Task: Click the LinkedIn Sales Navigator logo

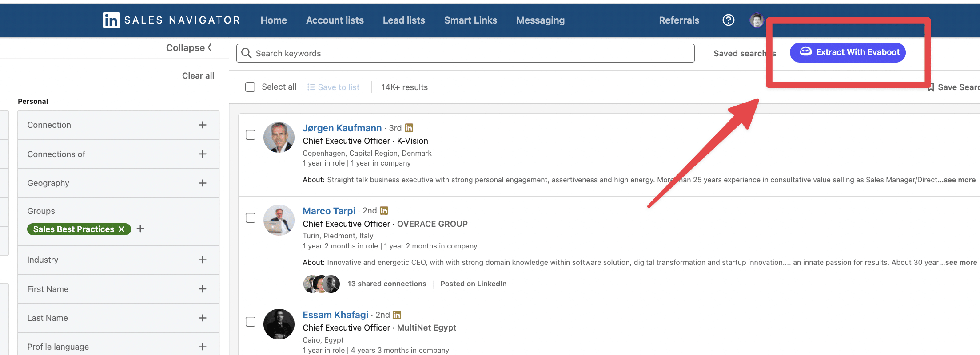Action: click(171, 20)
